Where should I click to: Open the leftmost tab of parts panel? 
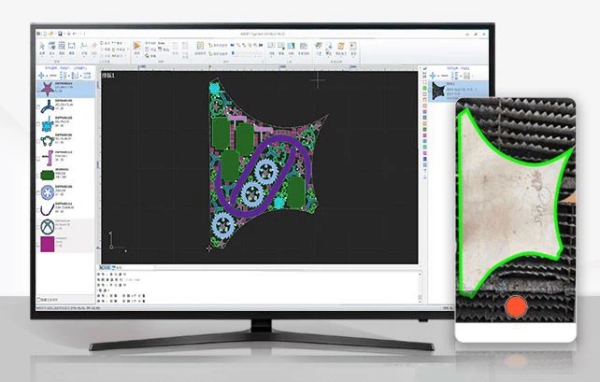[51, 68]
